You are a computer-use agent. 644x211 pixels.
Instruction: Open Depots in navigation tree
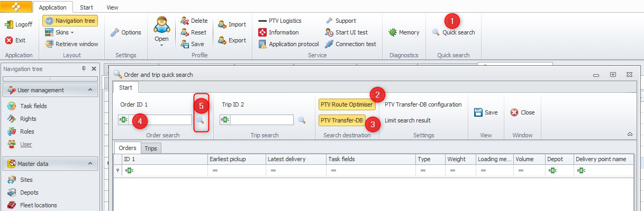tap(23, 192)
